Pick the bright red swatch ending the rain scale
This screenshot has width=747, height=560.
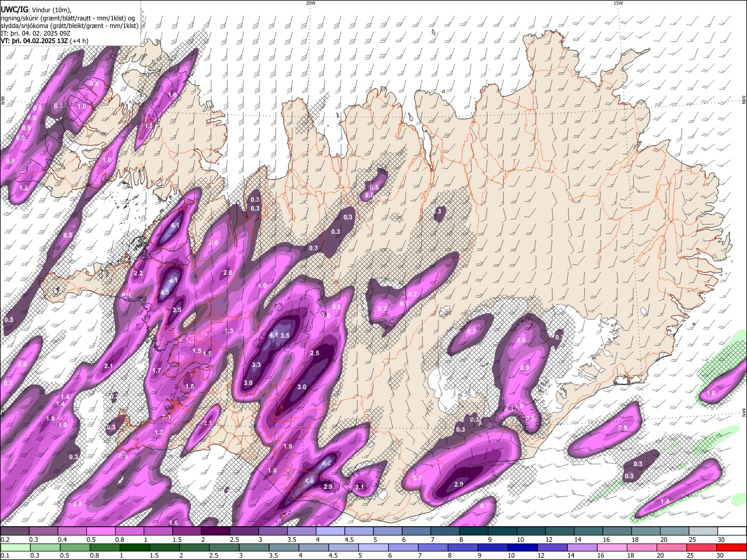tap(731, 547)
